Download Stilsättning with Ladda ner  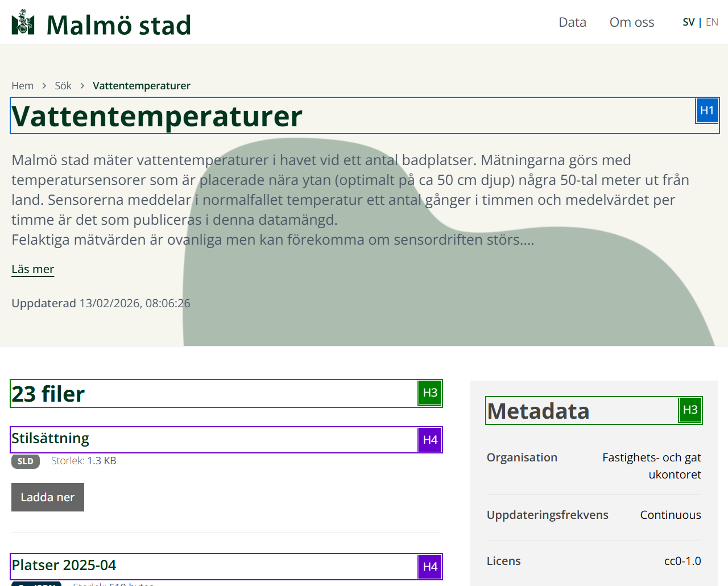tap(48, 497)
